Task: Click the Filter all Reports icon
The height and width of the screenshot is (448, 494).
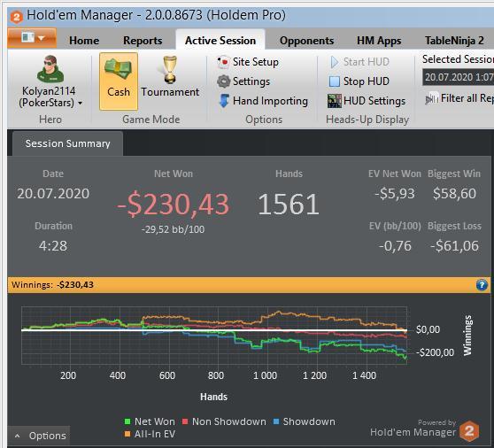Action: 431,98
